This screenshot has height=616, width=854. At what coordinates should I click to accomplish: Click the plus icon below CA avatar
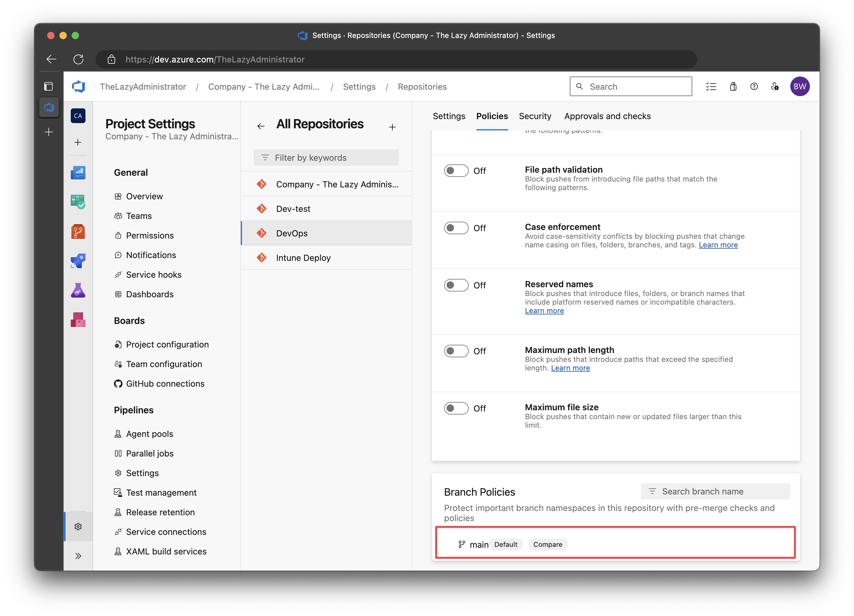pyautogui.click(x=77, y=142)
